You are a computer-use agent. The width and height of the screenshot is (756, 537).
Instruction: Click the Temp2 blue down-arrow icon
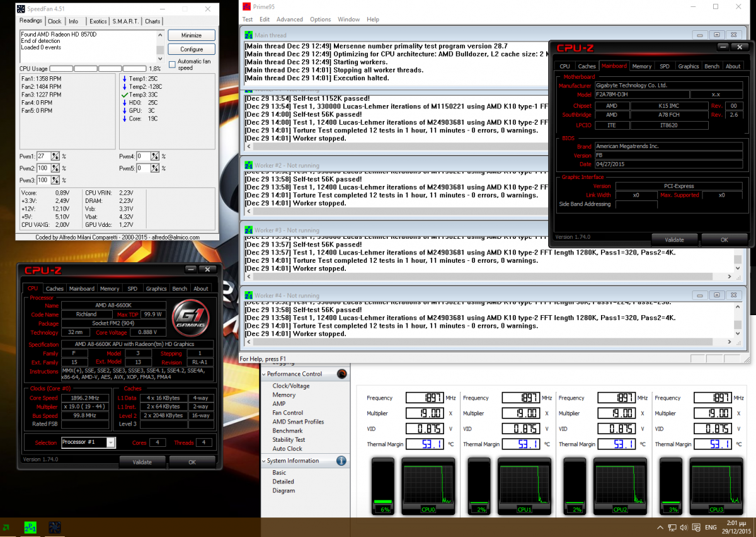click(125, 86)
